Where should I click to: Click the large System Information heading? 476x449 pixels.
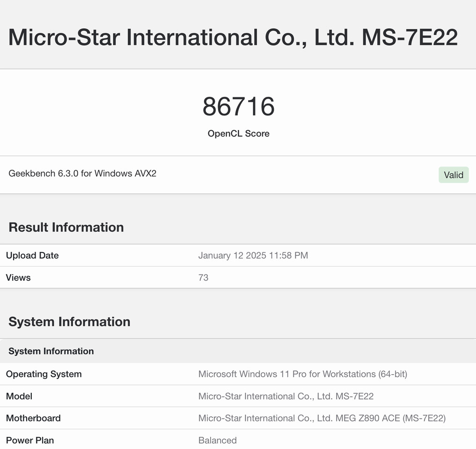[x=70, y=322]
